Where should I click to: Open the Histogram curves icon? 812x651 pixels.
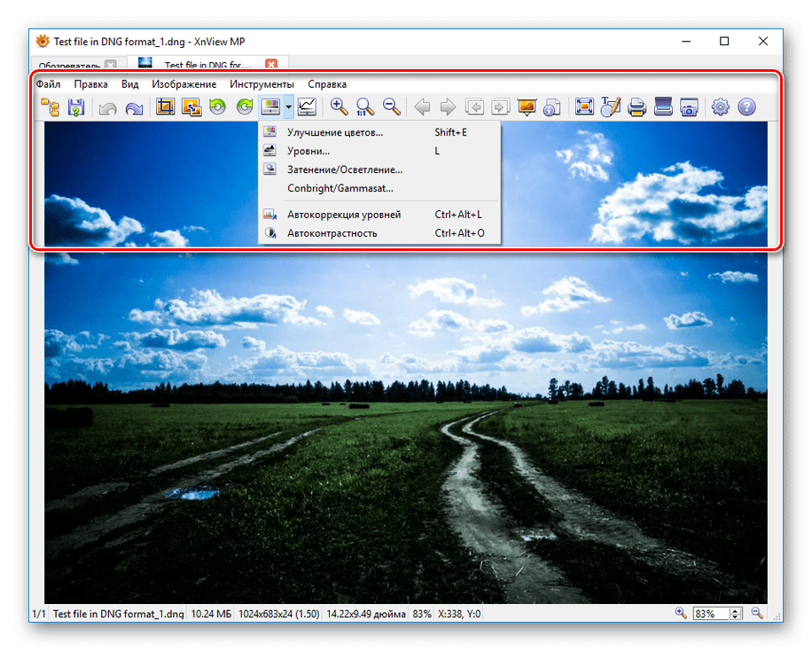(x=308, y=106)
